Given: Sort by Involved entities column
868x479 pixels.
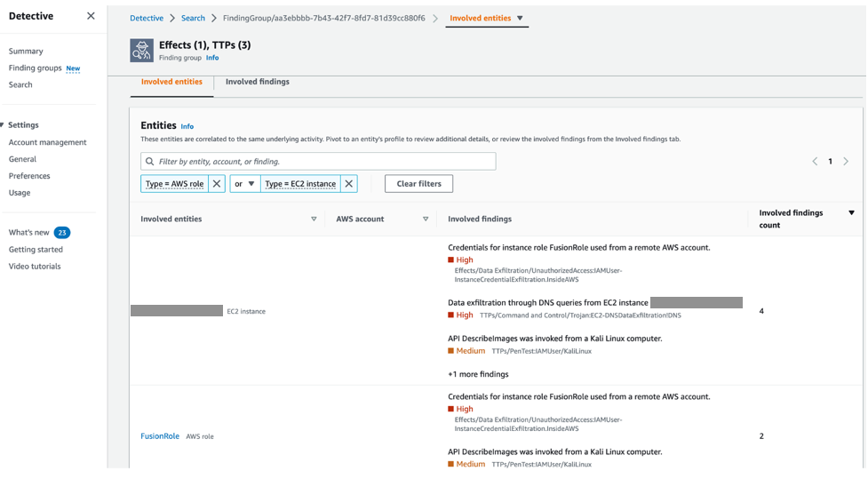Looking at the screenshot, I should (x=314, y=220).
